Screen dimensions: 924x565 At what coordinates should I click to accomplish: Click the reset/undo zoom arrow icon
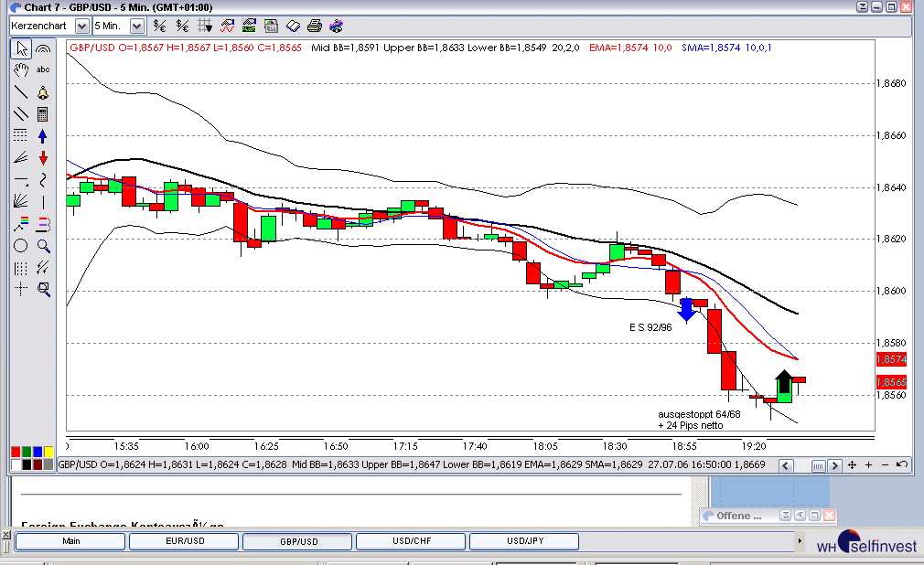[x=902, y=464]
